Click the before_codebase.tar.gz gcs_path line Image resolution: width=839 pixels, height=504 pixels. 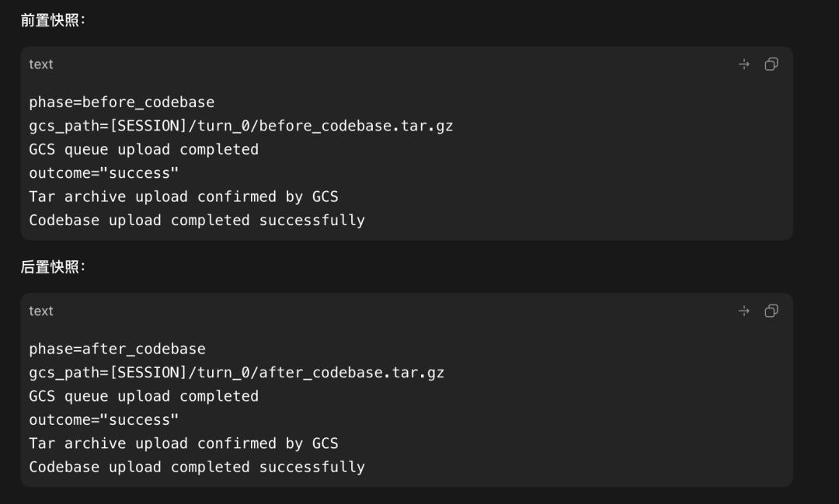pyautogui.click(x=241, y=126)
